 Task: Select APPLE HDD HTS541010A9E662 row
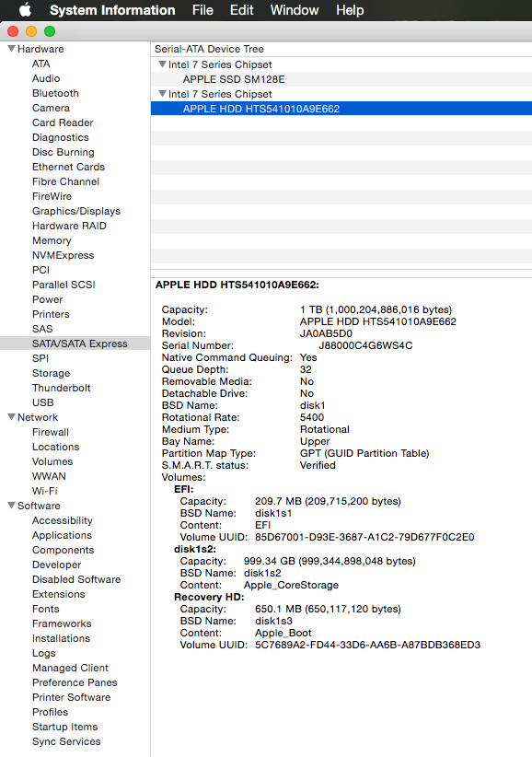pos(341,109)
